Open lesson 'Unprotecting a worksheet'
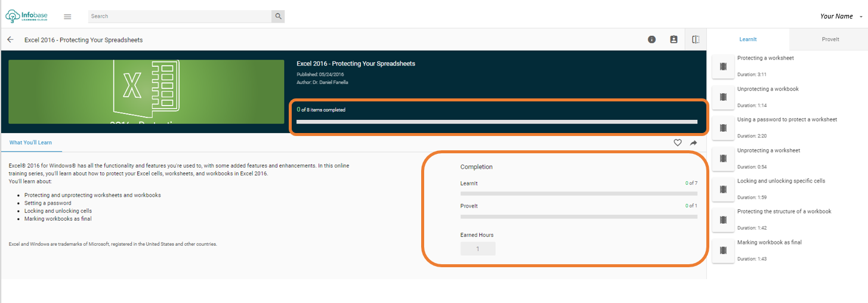Screen dimensions: 868x303 point(768,150)
